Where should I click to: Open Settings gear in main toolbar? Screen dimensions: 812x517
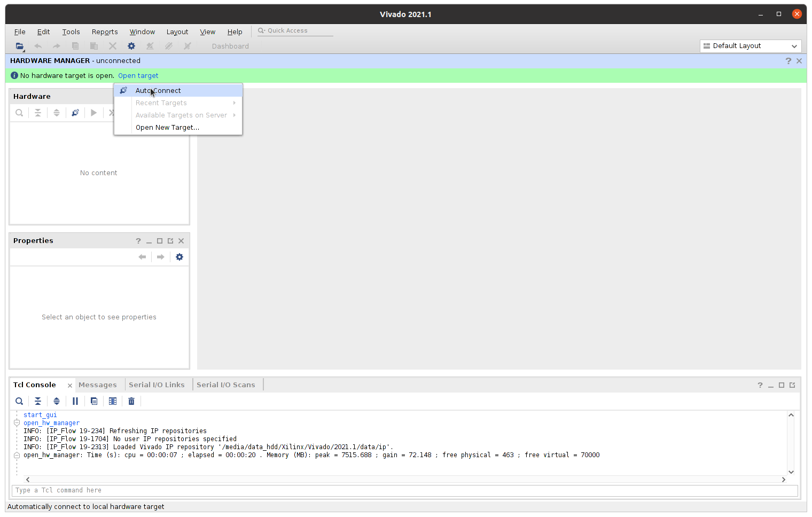point(131,46)
